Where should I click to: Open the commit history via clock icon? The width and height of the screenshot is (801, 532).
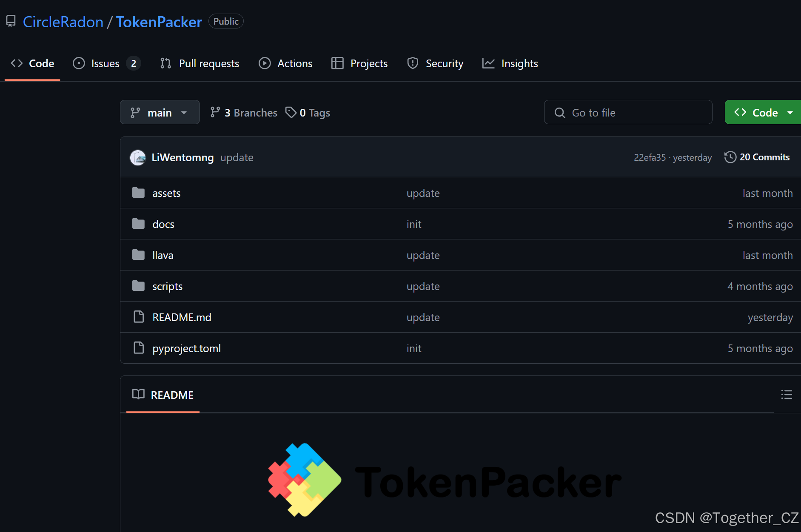tap(730, 157)
